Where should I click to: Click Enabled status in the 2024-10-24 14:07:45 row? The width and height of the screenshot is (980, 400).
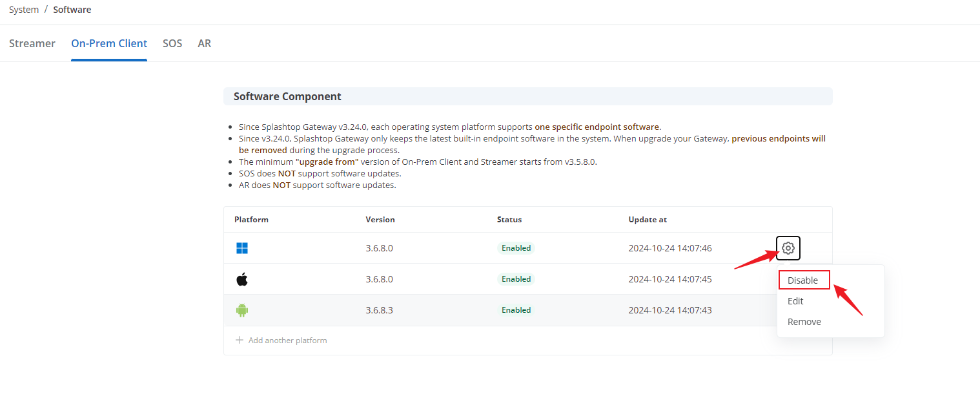click(x=516, y=279)
